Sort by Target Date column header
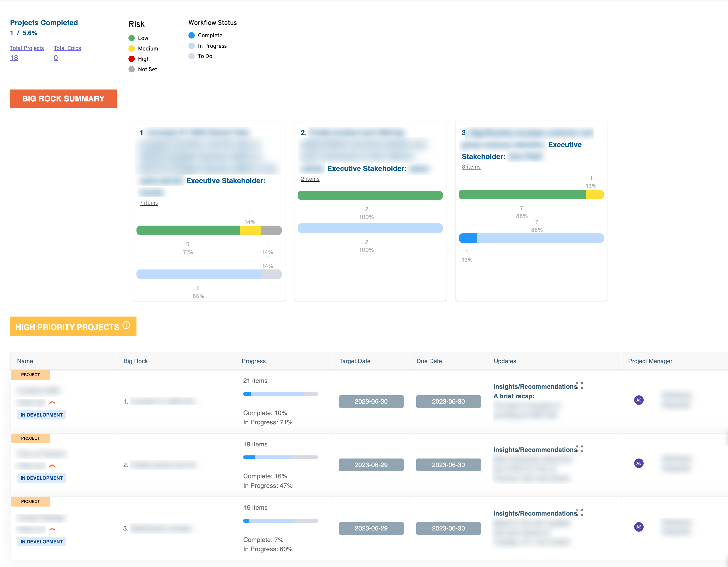Screen dimensions: 728x567 click(x=355, y=361)
